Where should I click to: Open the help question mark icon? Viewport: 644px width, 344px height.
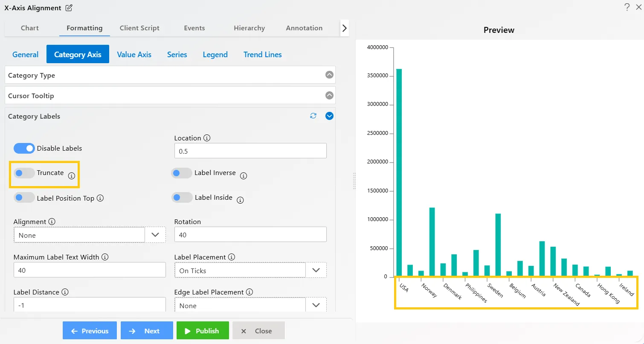[x=627, y=7]
